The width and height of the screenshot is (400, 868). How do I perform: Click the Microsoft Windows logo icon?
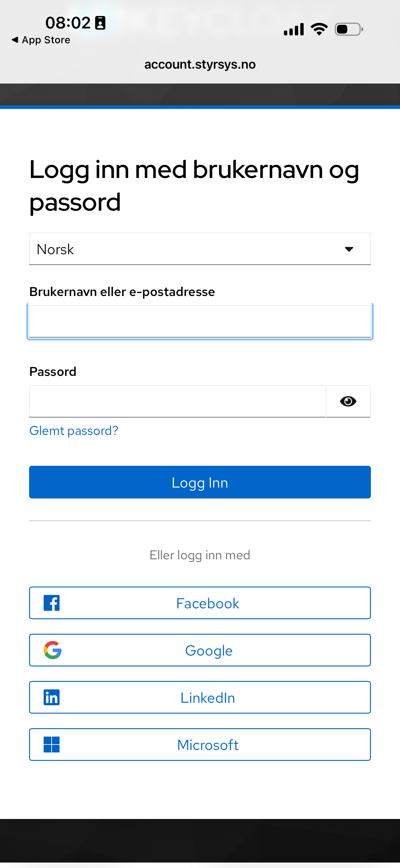52,744
